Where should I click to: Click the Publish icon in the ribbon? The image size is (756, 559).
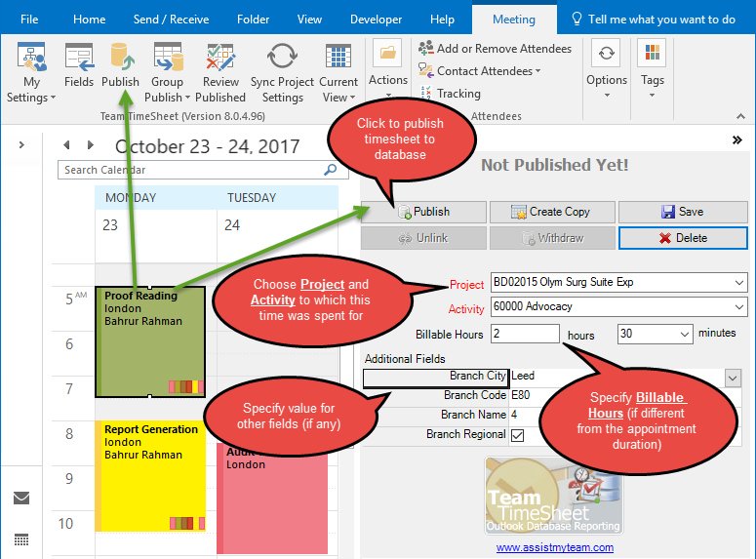click(120, 59)
